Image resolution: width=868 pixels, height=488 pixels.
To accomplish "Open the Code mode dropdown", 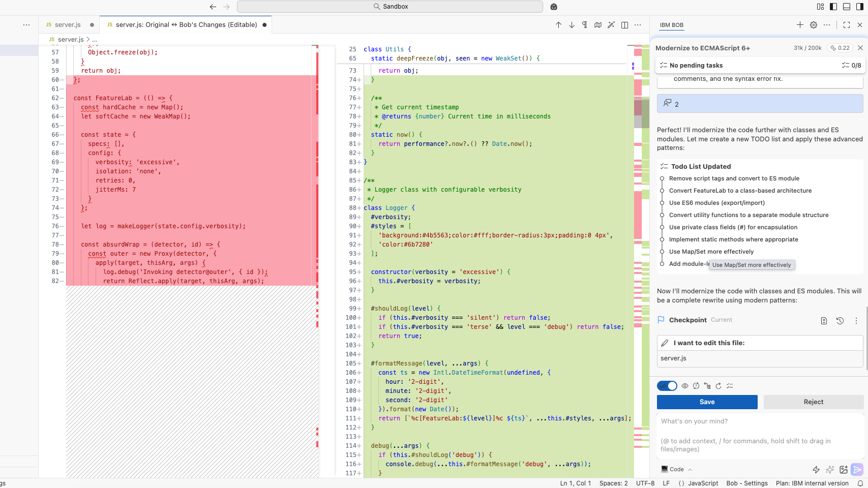I will pos(677,469).
